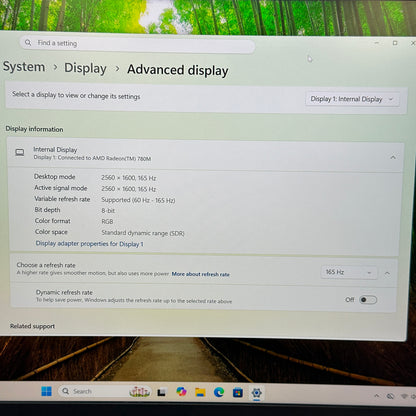Click the Wi-Fi icon in the system tray
Screen dimensions: 416x416
tap(404, 396)
